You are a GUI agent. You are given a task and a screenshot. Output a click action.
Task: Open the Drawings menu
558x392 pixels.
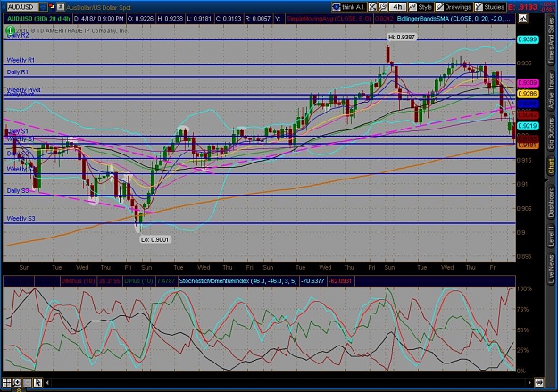(454, 7)
